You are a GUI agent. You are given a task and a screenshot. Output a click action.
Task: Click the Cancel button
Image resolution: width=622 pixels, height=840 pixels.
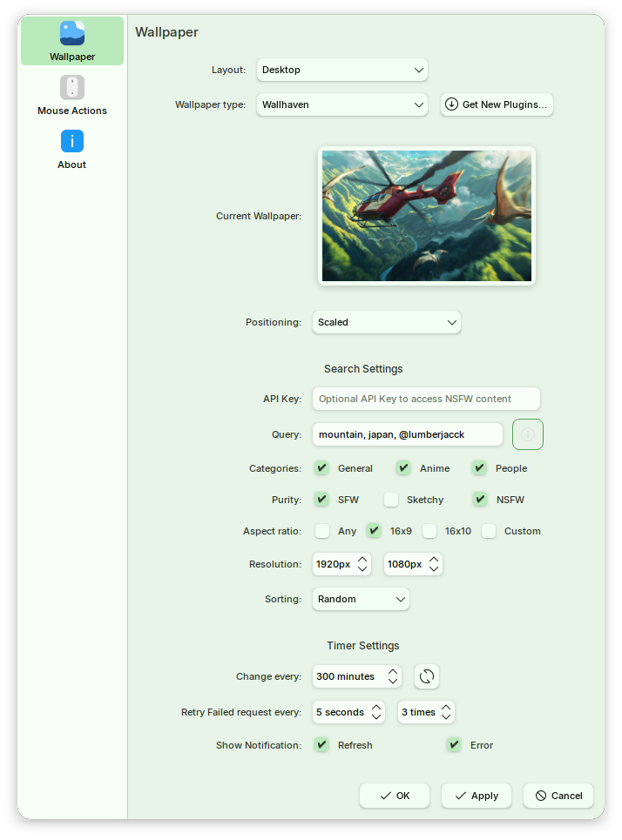pyautogui.click(x=558, y=796)
